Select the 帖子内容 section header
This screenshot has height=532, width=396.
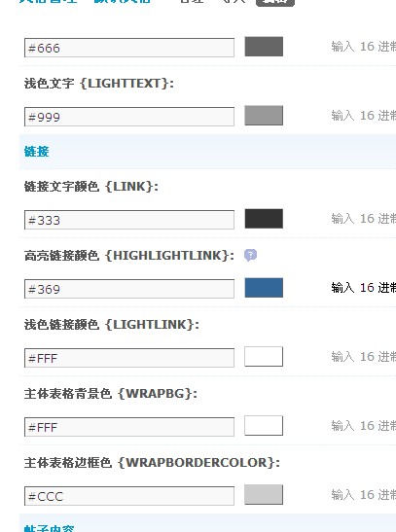tap(49, 528)
